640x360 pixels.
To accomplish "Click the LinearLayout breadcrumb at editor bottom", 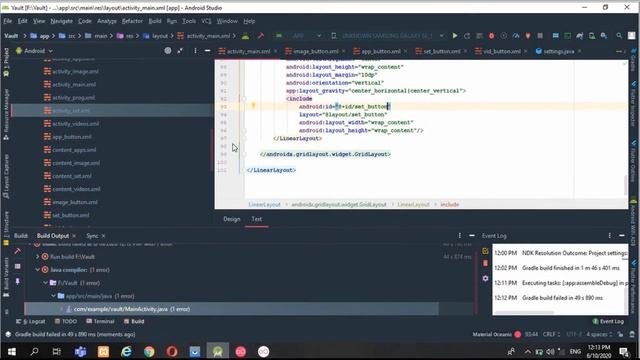I will click(x=264, y=204).
